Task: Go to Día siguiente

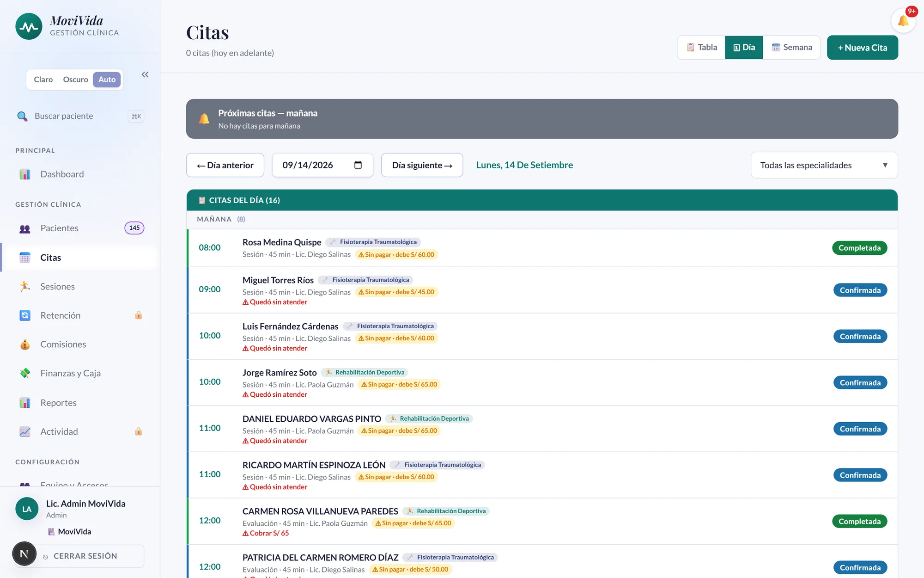Action: [422, 165]
